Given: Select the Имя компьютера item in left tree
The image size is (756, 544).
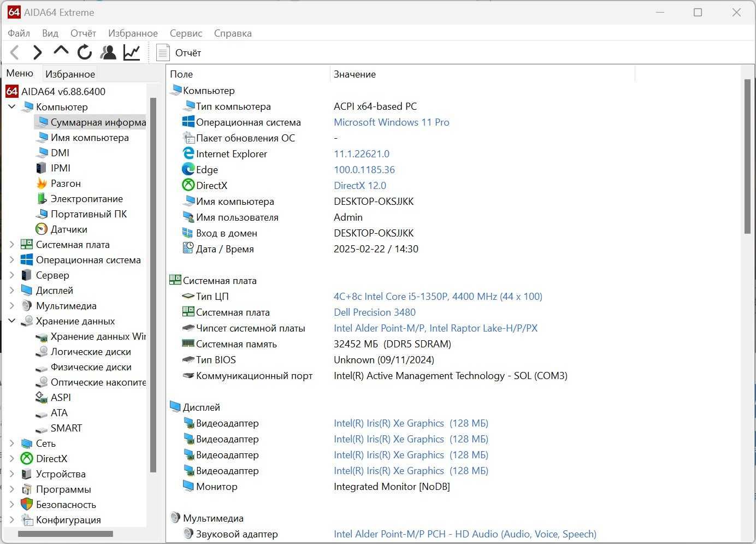Looking at the screenshot, I should pos(90,138).
